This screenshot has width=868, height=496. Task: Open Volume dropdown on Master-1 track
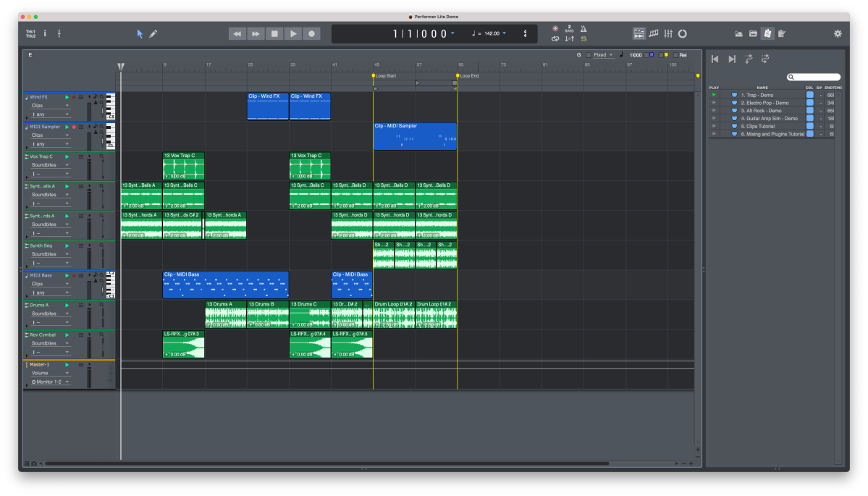click(50, 373)
